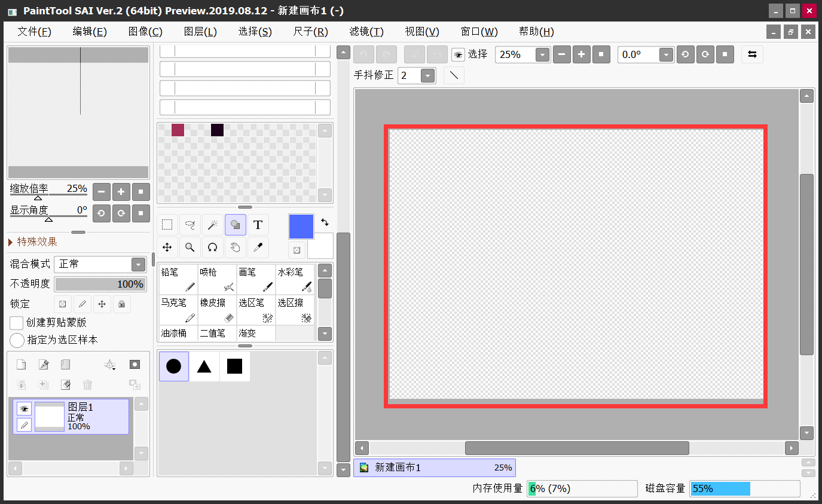Open the 滤镜(T) menu

click(366, 32)
